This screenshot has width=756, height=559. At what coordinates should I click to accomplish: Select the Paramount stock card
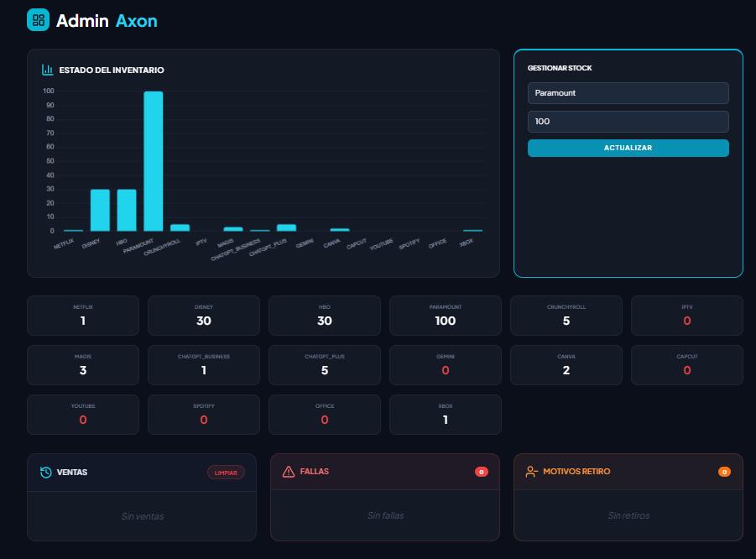tap(446, 316)
